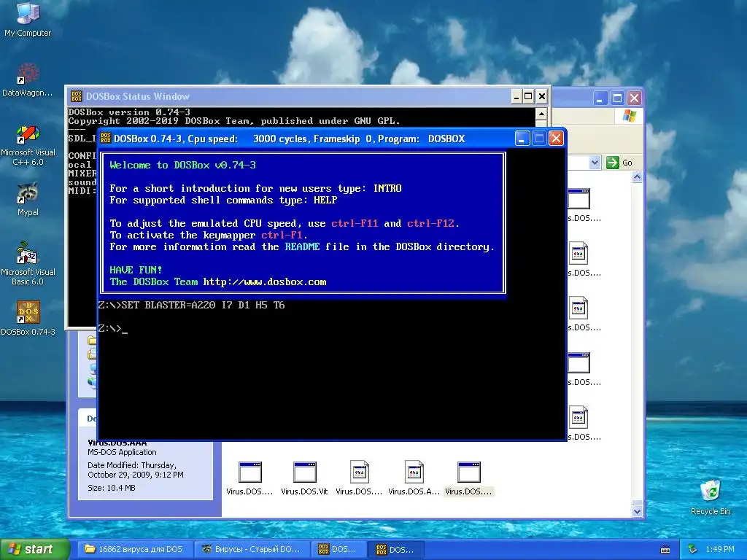Screen dimensions: 747x560
Task: Click the Windows flag logo in Explorer
Action: click(x=629, y=115)
